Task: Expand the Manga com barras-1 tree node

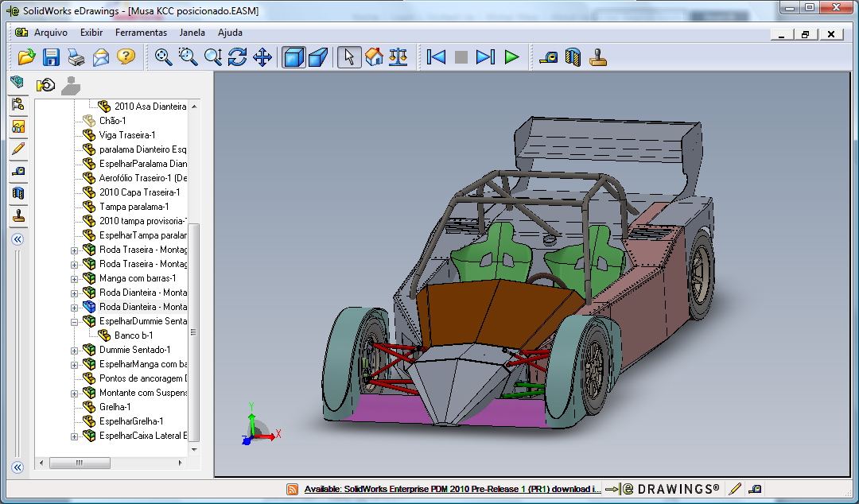Action: coord(75,278)
